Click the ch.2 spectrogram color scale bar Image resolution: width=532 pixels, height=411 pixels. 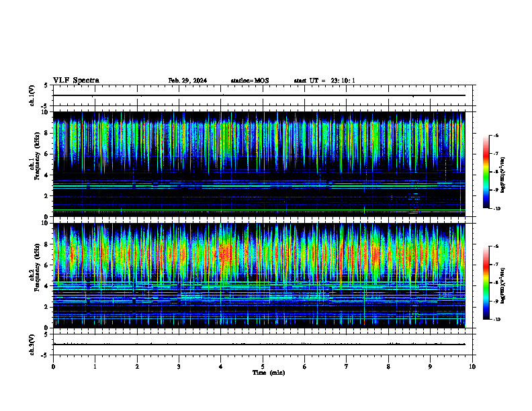[486, 283]
